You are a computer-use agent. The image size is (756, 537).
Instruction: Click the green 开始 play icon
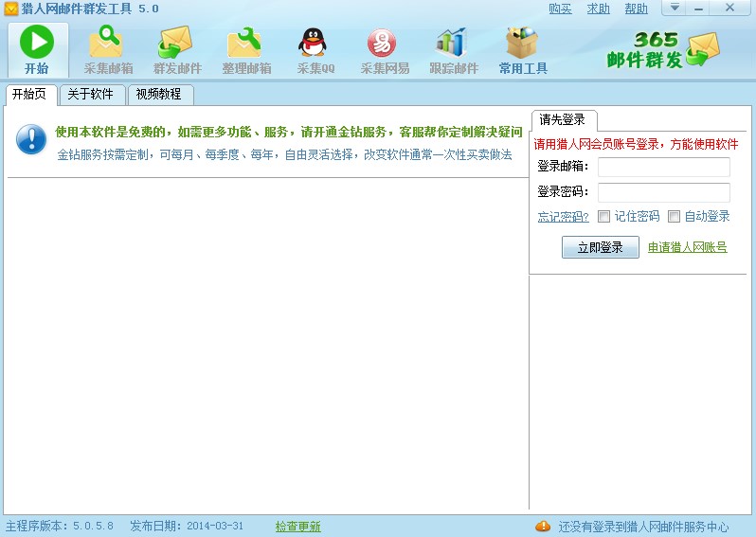click(x=37, y=42)
